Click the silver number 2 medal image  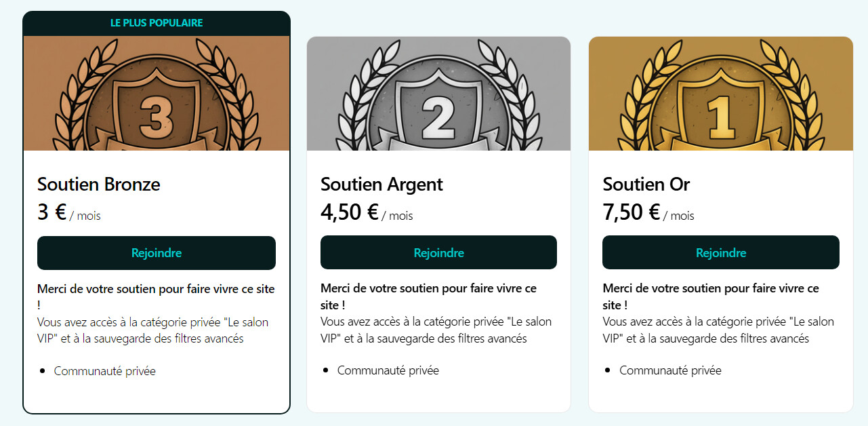(x=438, y=94)
